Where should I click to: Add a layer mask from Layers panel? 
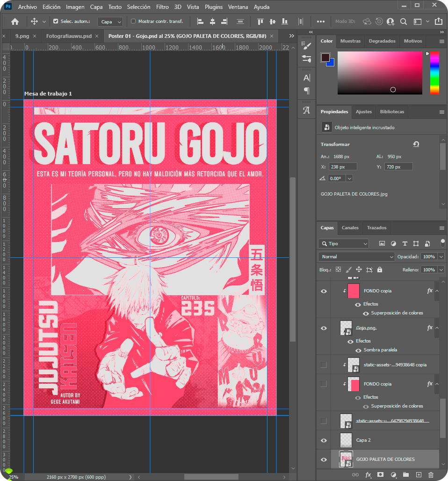[x=381, y=474]
